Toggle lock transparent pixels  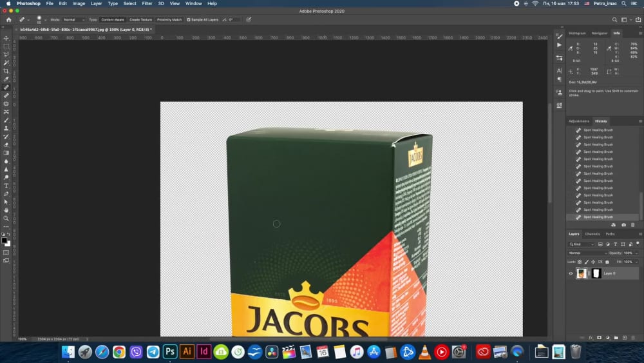tap(580, 262)
